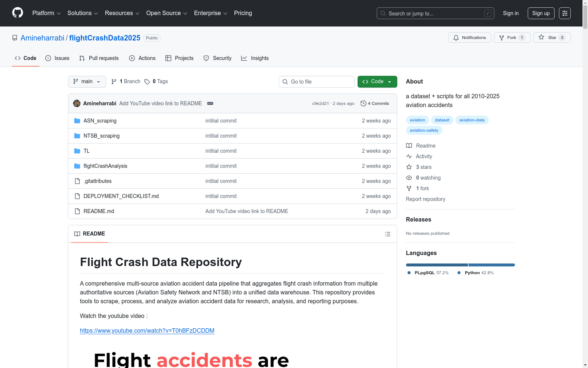Open the .gitattributes file
This screenshot has width=588, height=368.
pyautogui.click(x=97, y=181)
